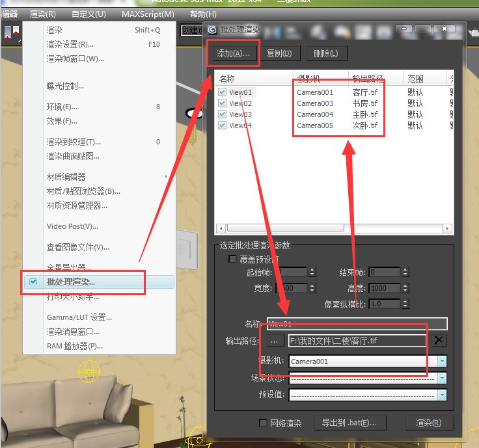Select the View01 row name
Screen dimensions: 479x448
click(241, 92)
